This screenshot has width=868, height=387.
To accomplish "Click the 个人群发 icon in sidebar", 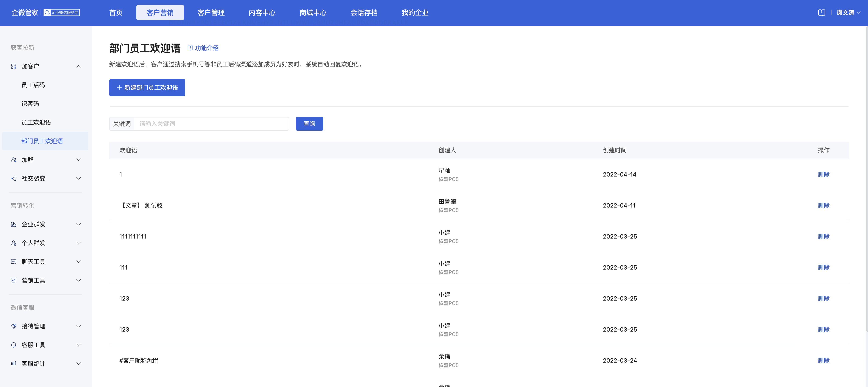I will 13,243.
